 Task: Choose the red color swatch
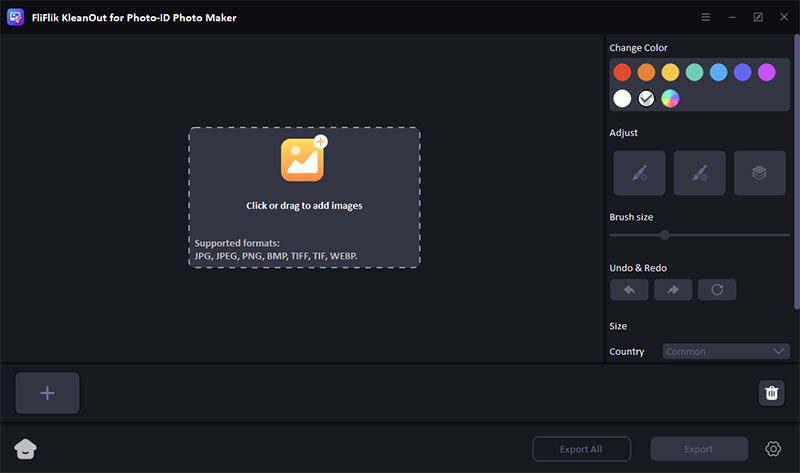pyautogui.click(x=622, y=72)
